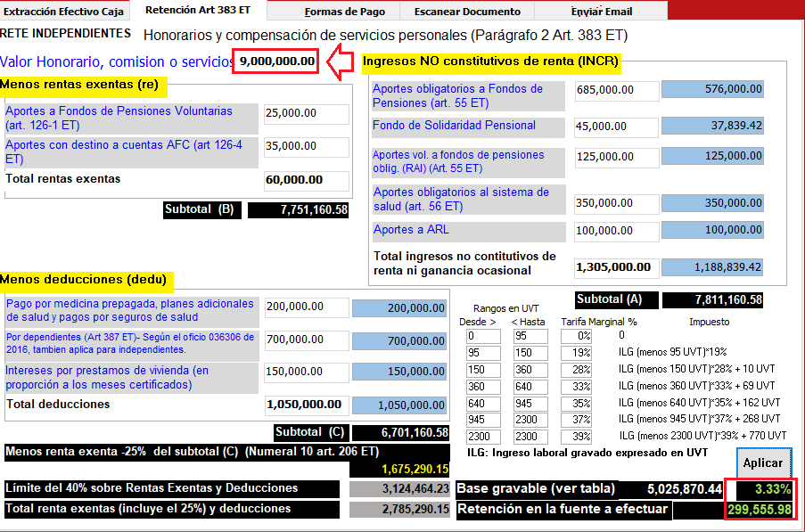Edit the RAI voluntary pension white input field
The image size is (805, 532).
click(x=617, y=157)
